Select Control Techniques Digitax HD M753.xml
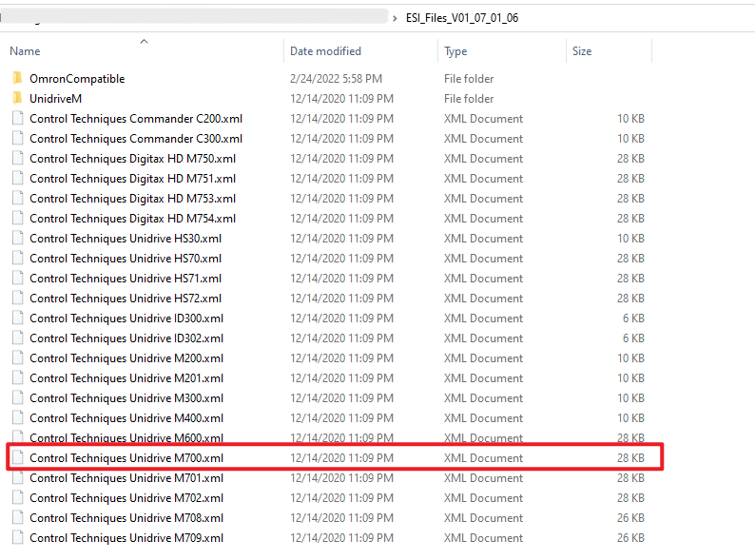This screenshot has height=560, width=755. pos(132,199)
